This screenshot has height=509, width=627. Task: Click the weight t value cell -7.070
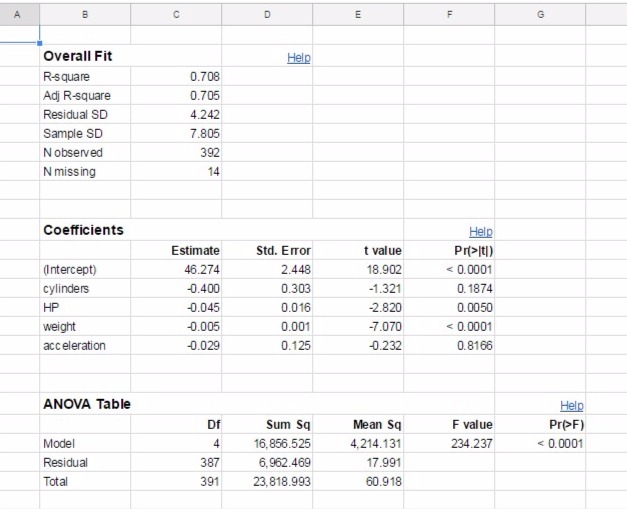click(358, 326)
